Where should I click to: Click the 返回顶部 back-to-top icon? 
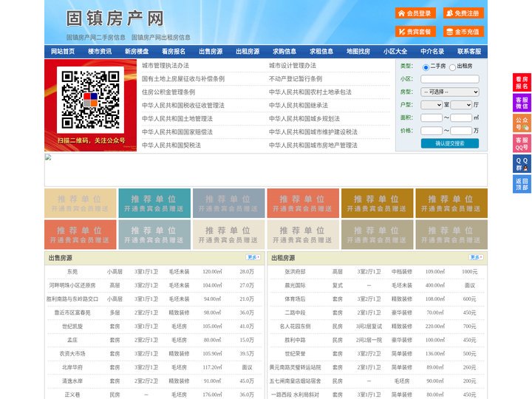click(x=522, y=184)
